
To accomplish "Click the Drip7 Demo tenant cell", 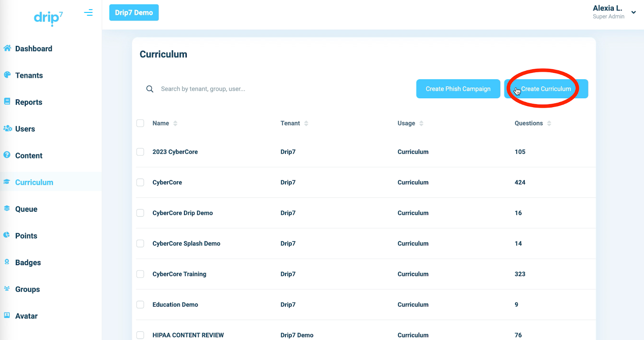I will point(297,335).
